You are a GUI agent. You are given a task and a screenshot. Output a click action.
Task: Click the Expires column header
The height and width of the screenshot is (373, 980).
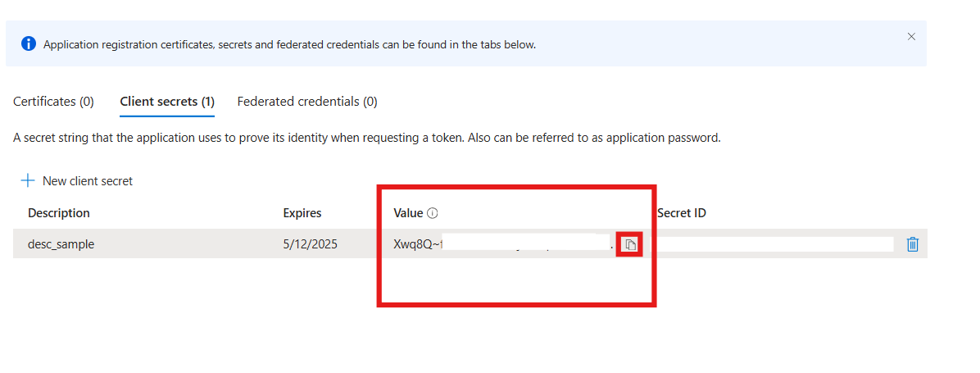pos(302,213)
